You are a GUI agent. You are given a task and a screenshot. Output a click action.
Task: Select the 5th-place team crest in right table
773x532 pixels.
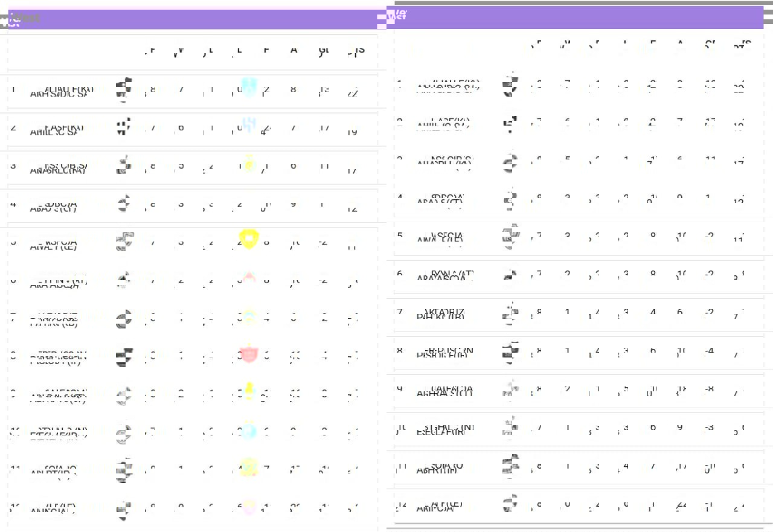[510, 237]
